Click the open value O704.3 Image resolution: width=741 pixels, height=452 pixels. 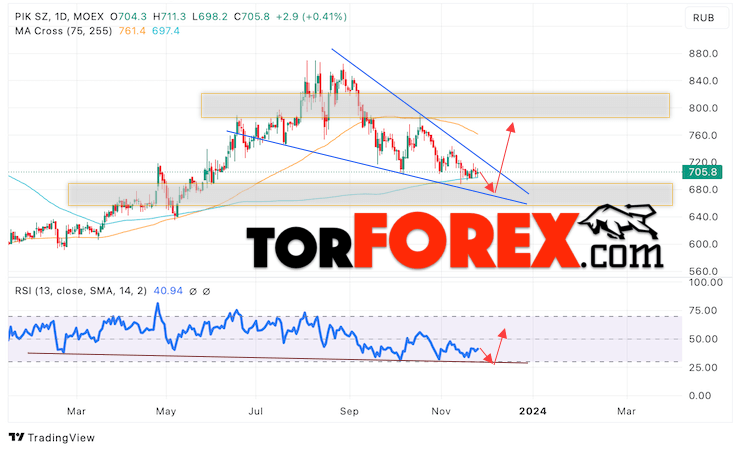129,17
